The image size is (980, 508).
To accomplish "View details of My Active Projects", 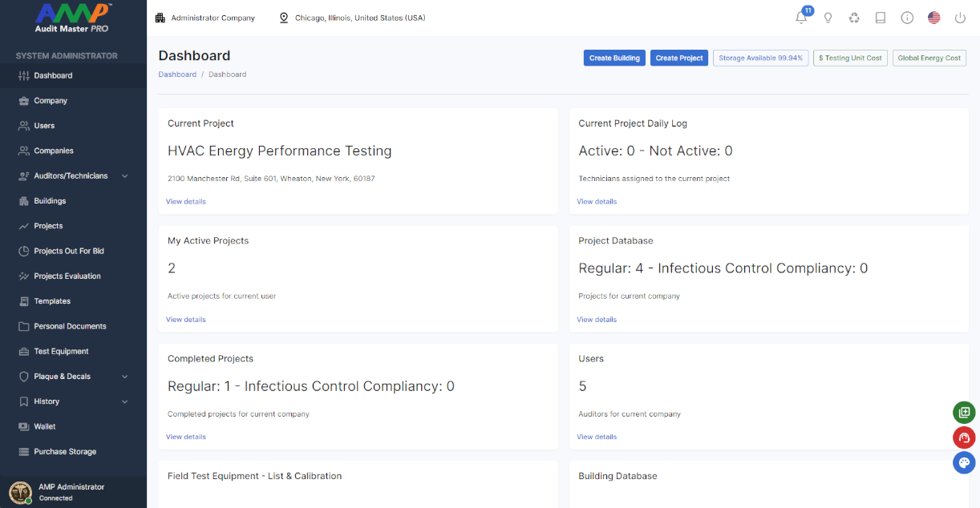I will point(186,320).
